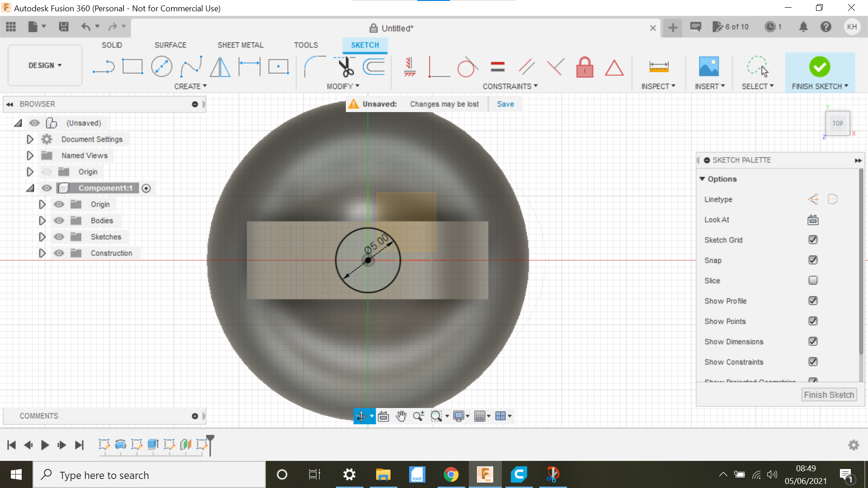Expand the Construction folder in browser

point(42,253)
